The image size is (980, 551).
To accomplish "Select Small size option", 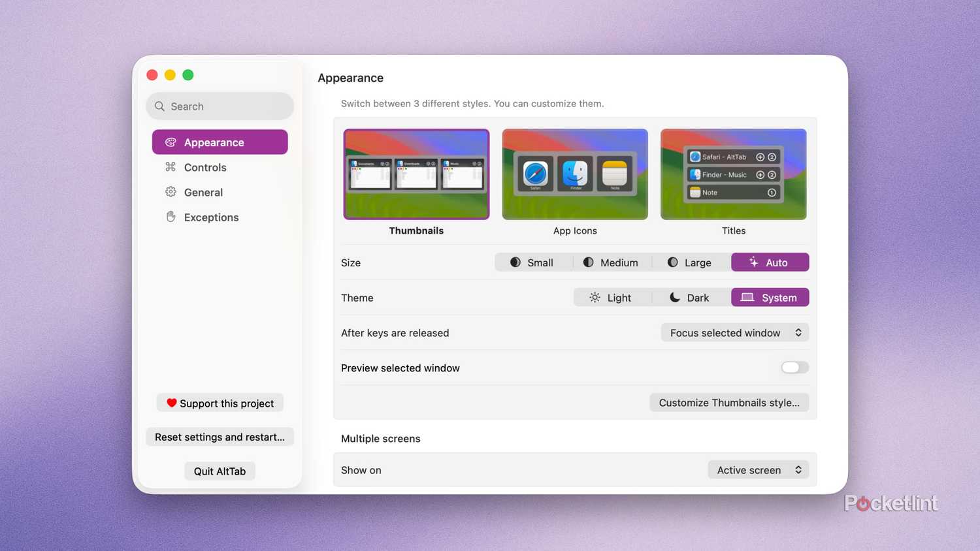I will pos(534,262).
